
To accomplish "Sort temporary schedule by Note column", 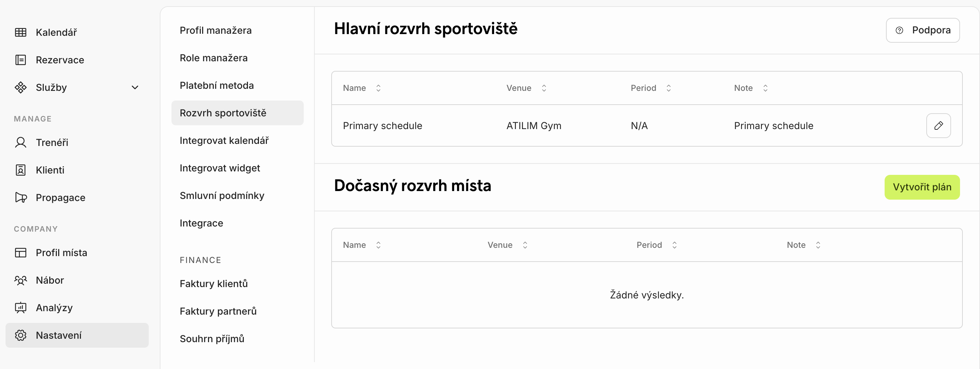I will click(x=818, y=245).
